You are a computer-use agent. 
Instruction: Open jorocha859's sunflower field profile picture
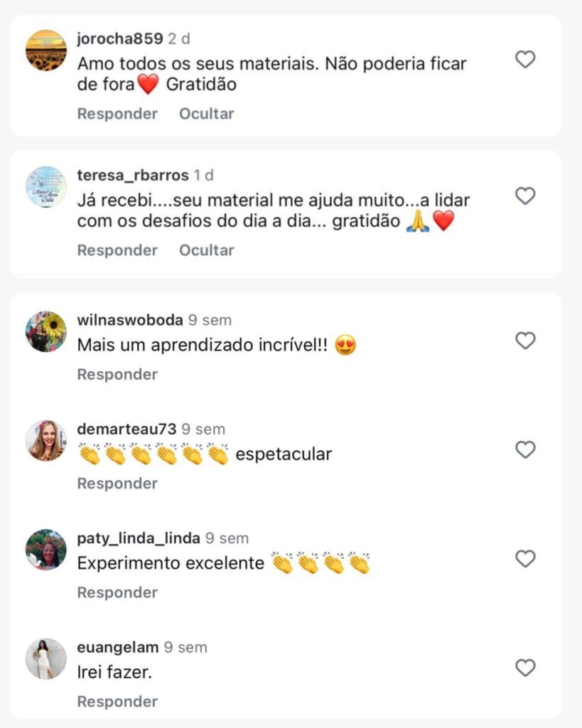(46, 50)
